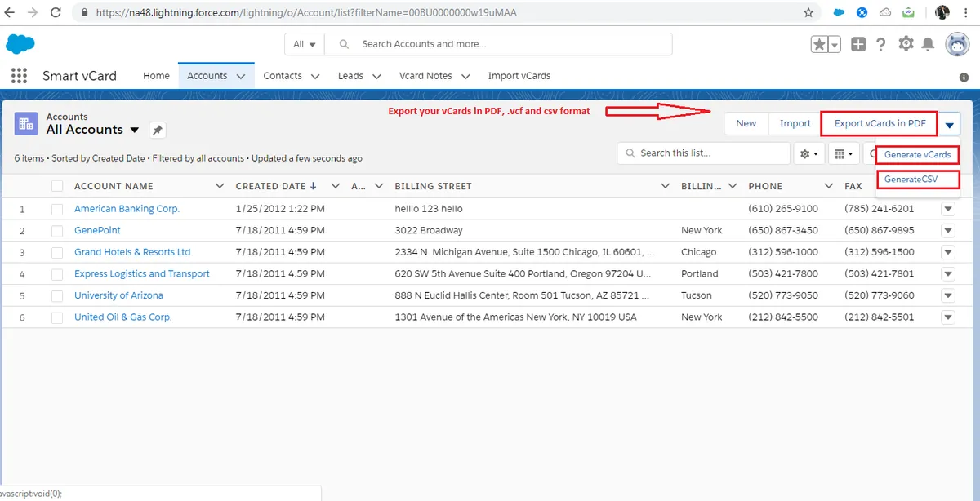The image size is (980, 501).
Task: Open row actions for GenePoint
Action: (x=947, y=231)
